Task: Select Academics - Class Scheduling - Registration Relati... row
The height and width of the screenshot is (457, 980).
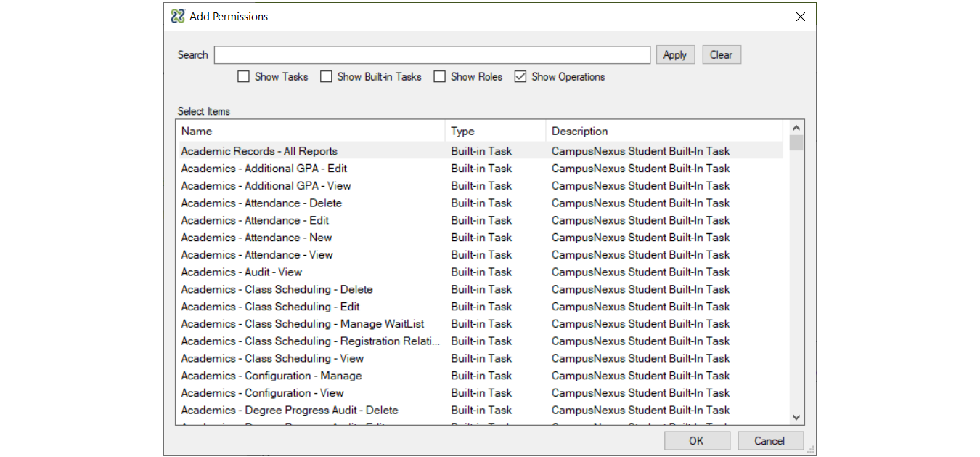Action: tap(480, 341)
